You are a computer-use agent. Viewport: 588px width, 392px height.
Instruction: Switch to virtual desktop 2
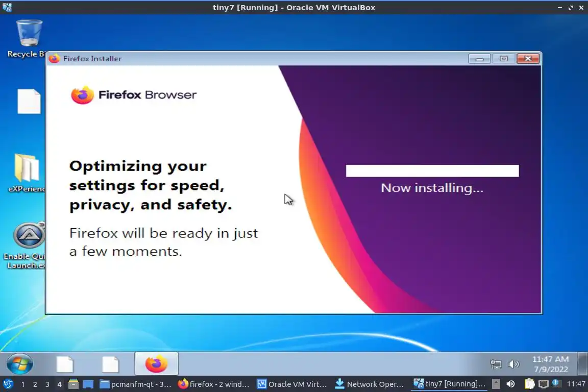[35, 384]
